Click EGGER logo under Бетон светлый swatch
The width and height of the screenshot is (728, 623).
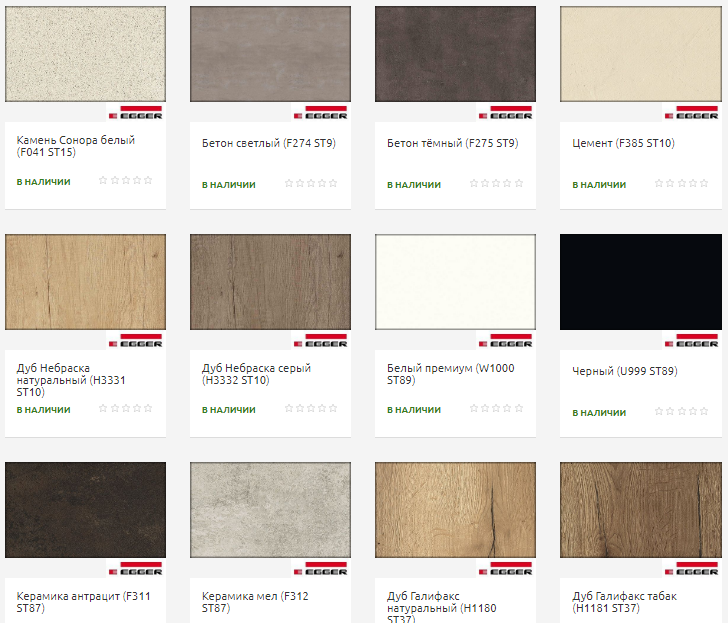click(x=322, y=113)
